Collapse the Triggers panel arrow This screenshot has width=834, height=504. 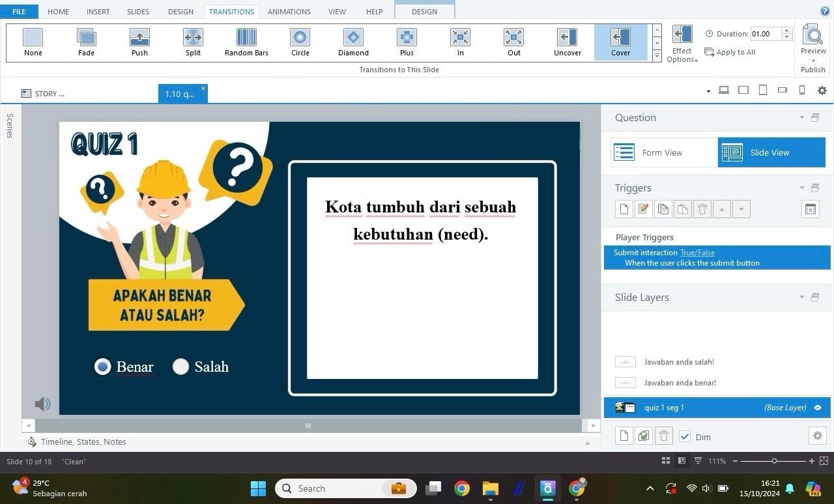pos(802,188)
